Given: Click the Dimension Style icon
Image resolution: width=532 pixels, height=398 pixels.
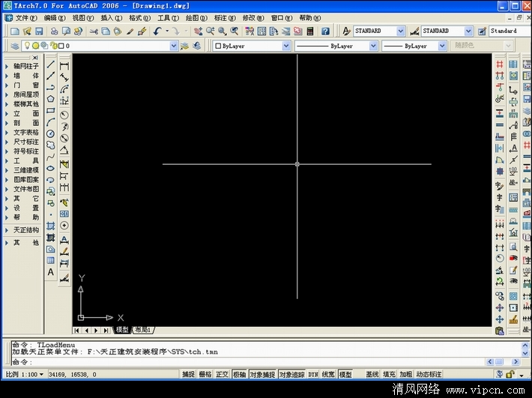Looking at the screenshot, I should (x=414, y=31).
